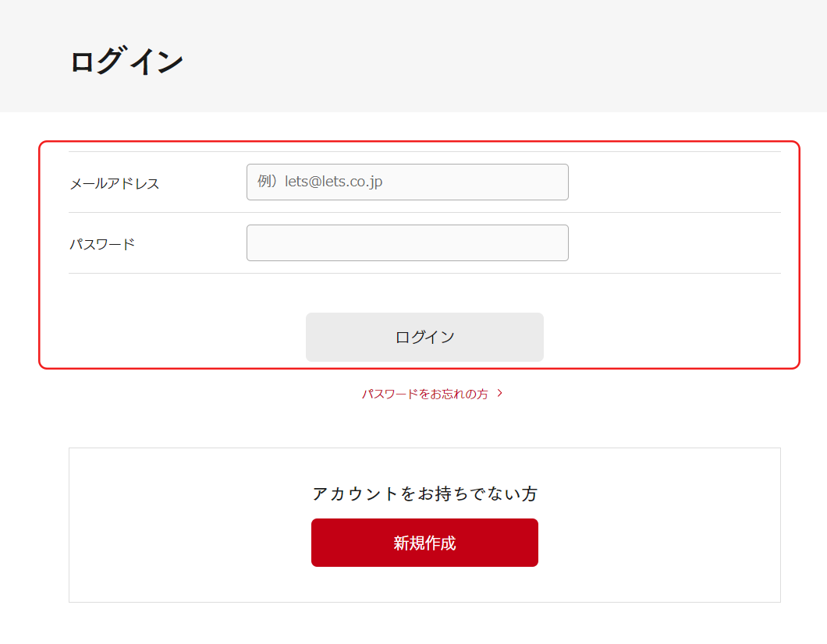
Task: Click the chevron arrow beside the forgot-password link
Action: [x=500, y=394]
